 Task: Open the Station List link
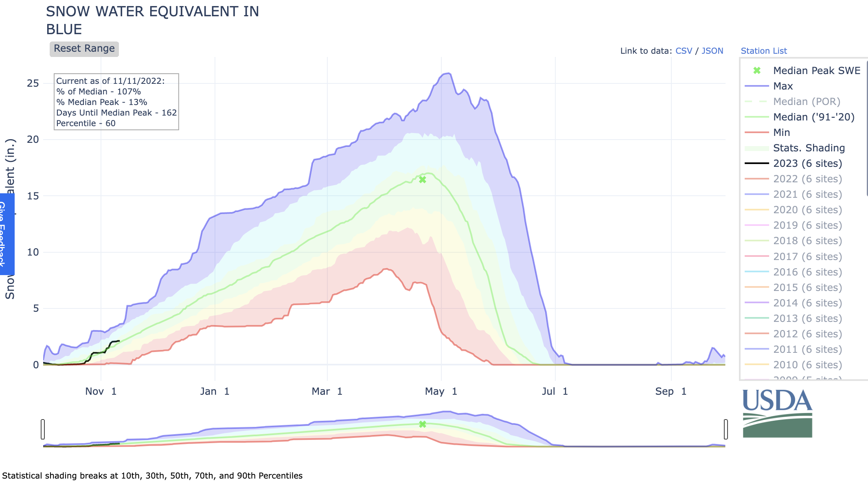(763, 51)
